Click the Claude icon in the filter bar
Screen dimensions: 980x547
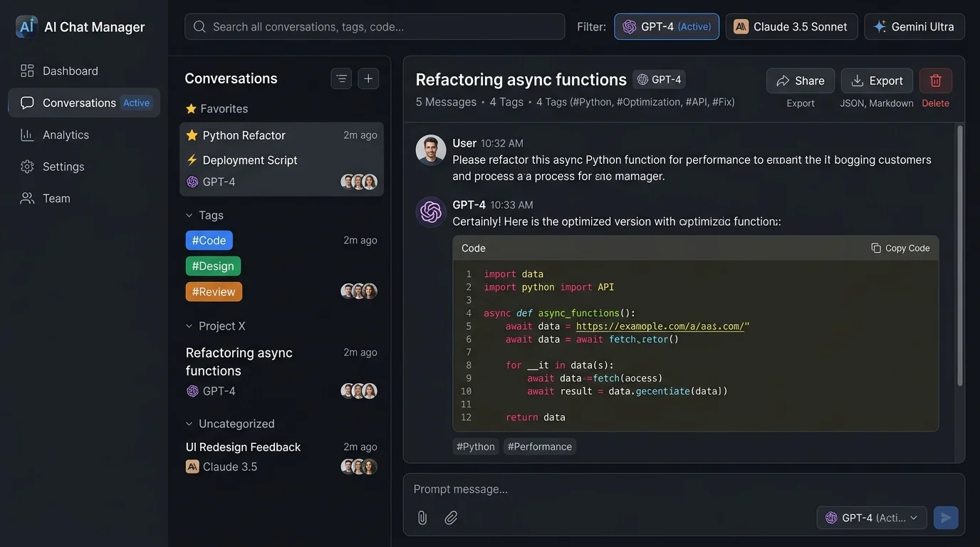pyautogui.click(x=741, y=26)
